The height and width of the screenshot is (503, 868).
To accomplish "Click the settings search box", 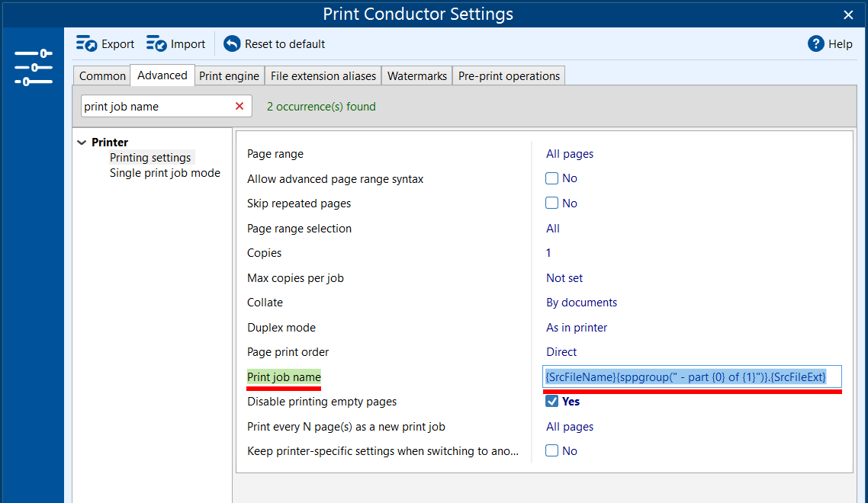I will (x=155, y=107).
